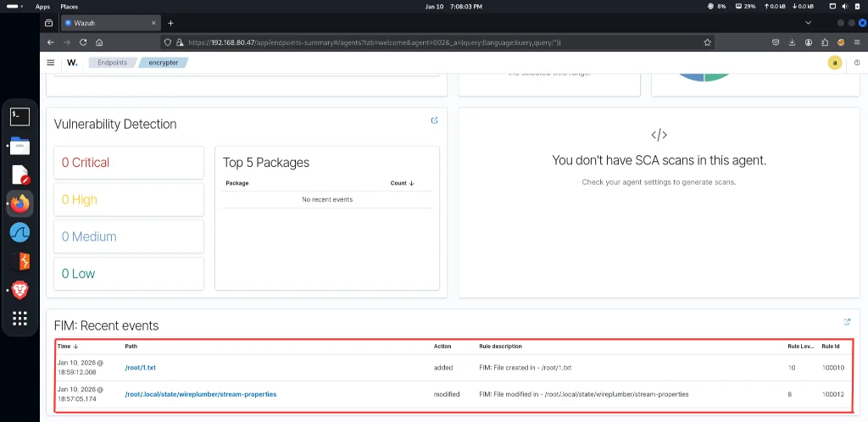Click the rule ID 100010 cell

833,367
